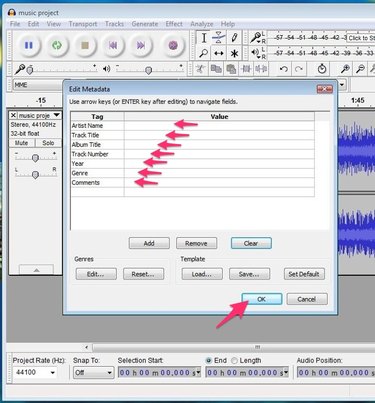Open the Generate menu
The width and height of the screenshot is (375, 403).
click(145, 24)
